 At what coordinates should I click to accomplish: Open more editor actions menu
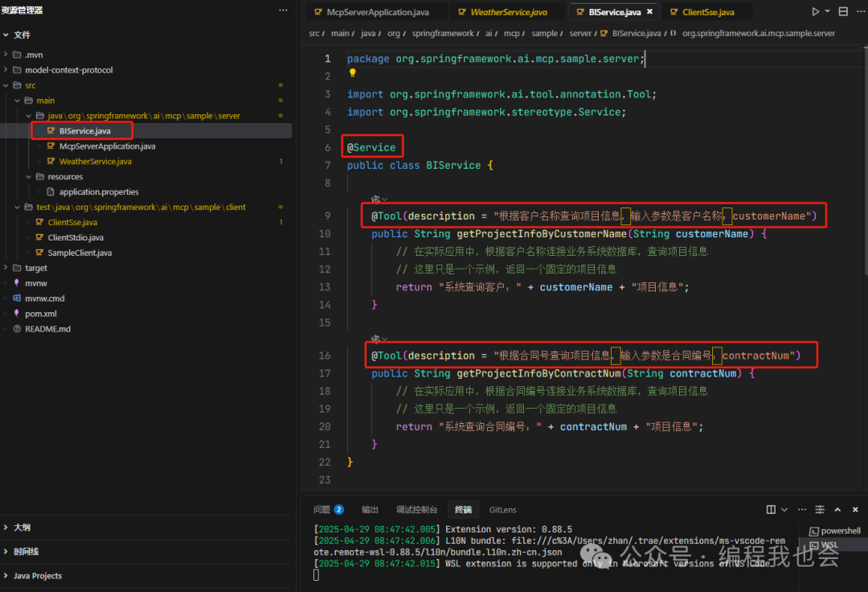(x=861, y=10)
